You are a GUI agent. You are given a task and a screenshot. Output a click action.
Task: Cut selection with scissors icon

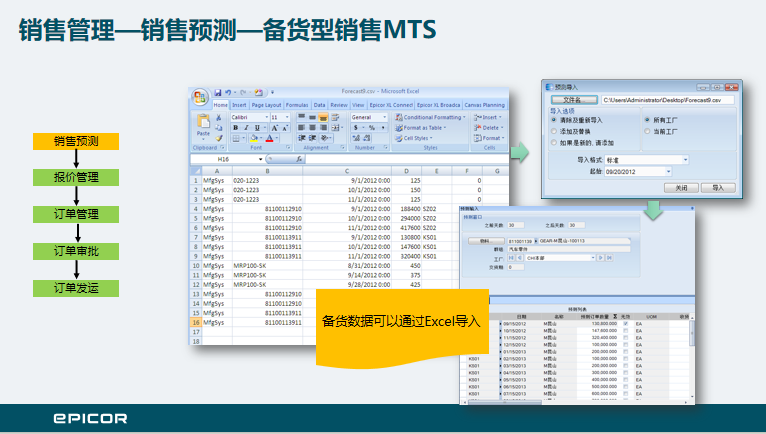pyautogui.click(x=218, y=117)
